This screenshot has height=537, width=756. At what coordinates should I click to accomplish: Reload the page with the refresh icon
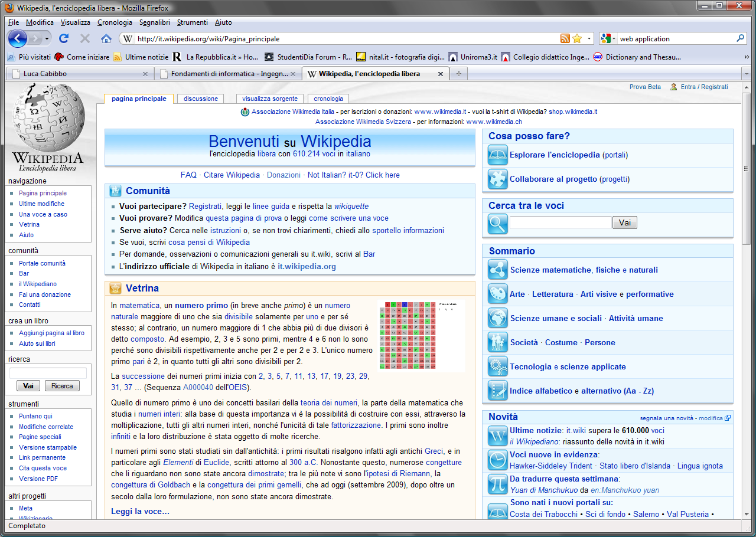64,38
